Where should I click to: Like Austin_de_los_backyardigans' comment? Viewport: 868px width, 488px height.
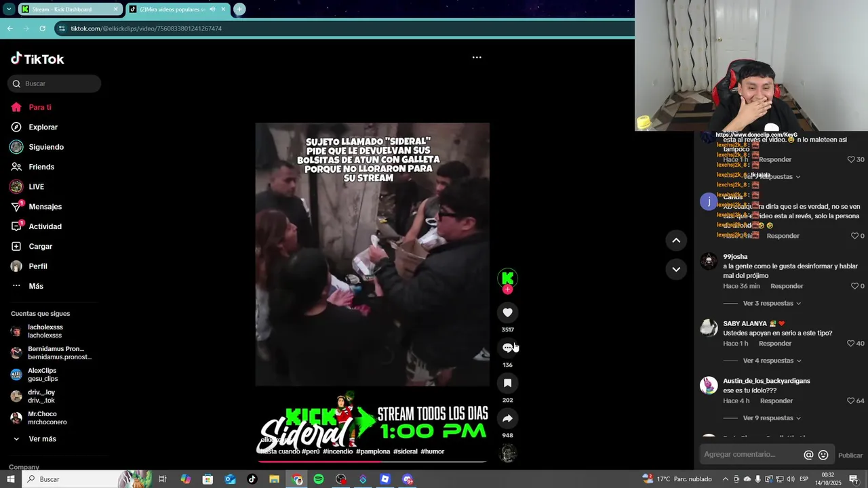click(851, 401)
